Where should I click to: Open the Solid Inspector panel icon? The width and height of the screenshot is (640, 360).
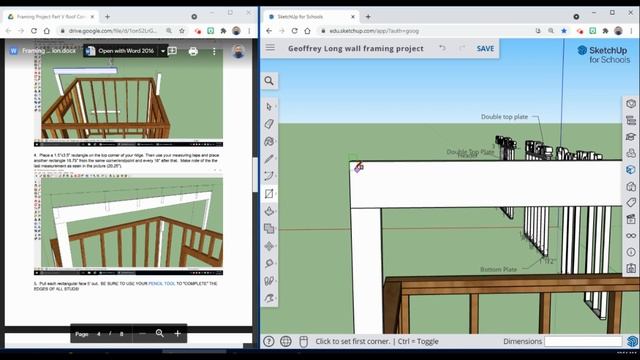(x=631, y=268)
